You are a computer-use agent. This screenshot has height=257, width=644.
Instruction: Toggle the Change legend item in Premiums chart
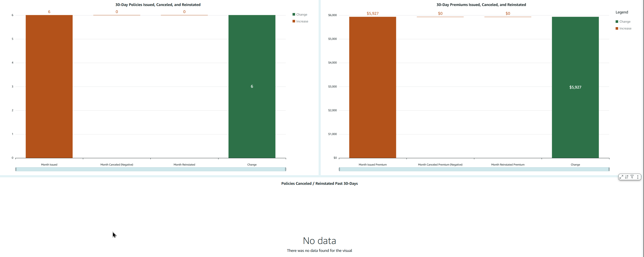(625, 22)
